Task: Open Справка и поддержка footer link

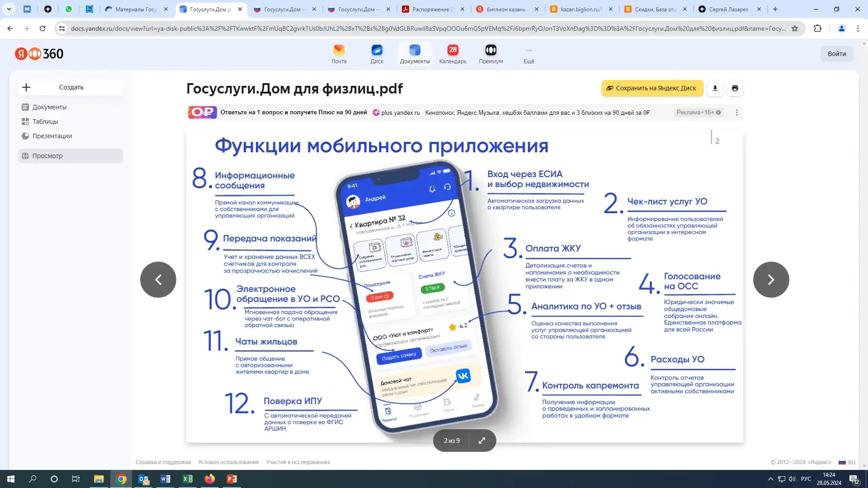Action: pos(163,462)
